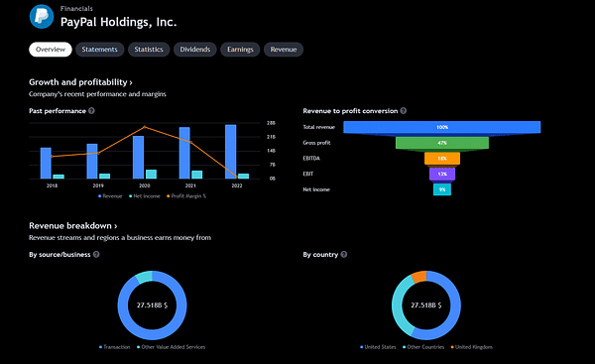Image resolution: width=595 pixels, height=364 pixels.
Task: Open the Dividends tab
Action: (x=195, y=50)
